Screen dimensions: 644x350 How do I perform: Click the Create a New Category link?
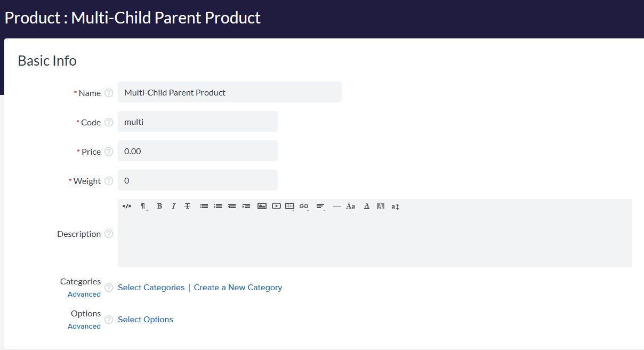(x=238, y=288)
